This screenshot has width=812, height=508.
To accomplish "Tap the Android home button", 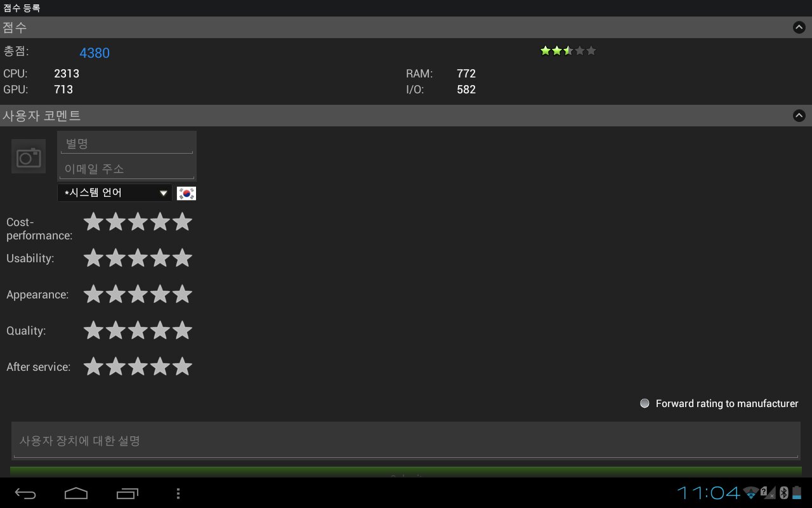I will point(76,493).
